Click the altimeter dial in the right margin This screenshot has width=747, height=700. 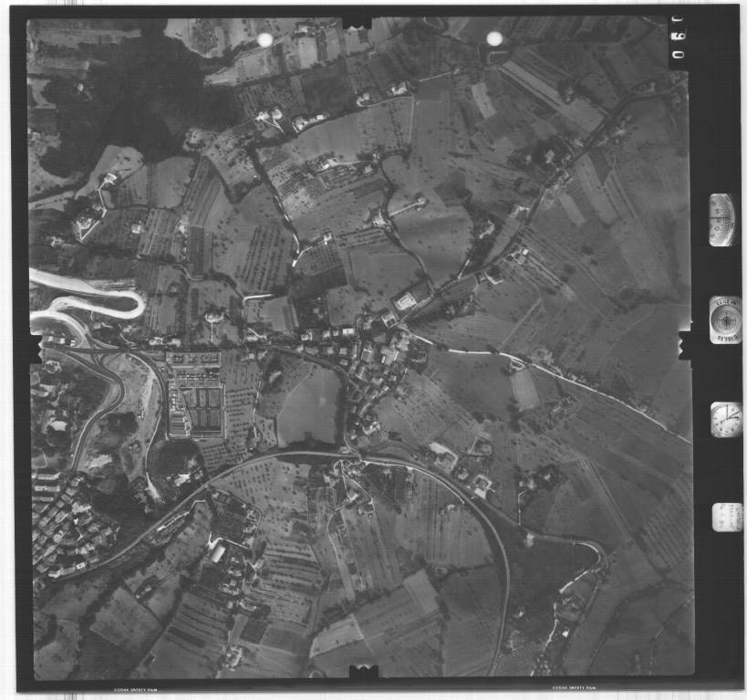point(721,220)
